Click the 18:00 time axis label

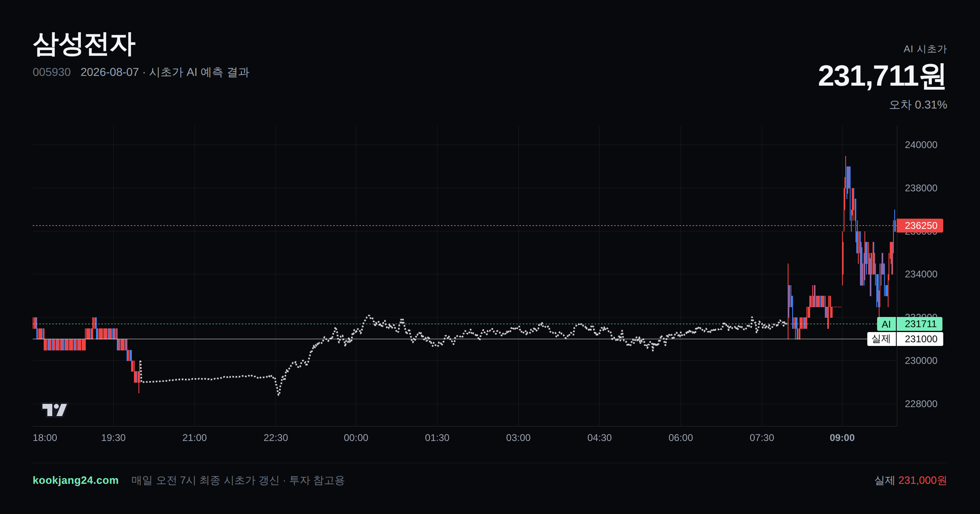pos(45,438)
